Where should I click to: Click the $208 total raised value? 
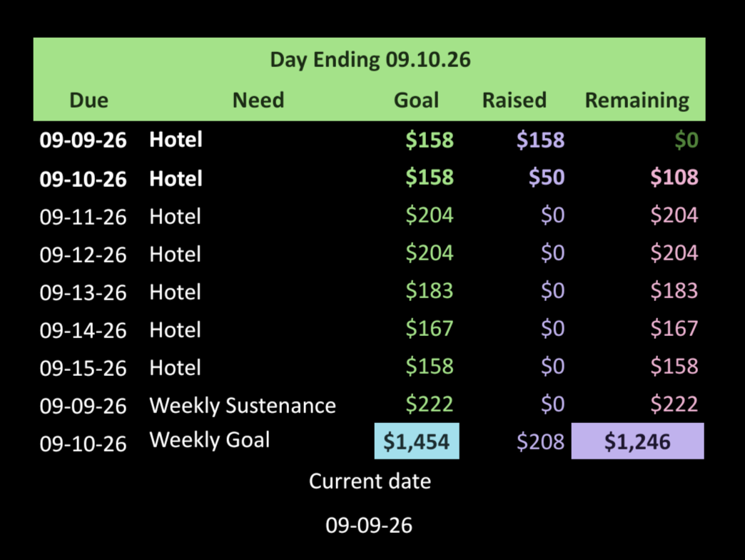(x=540, y=442)
